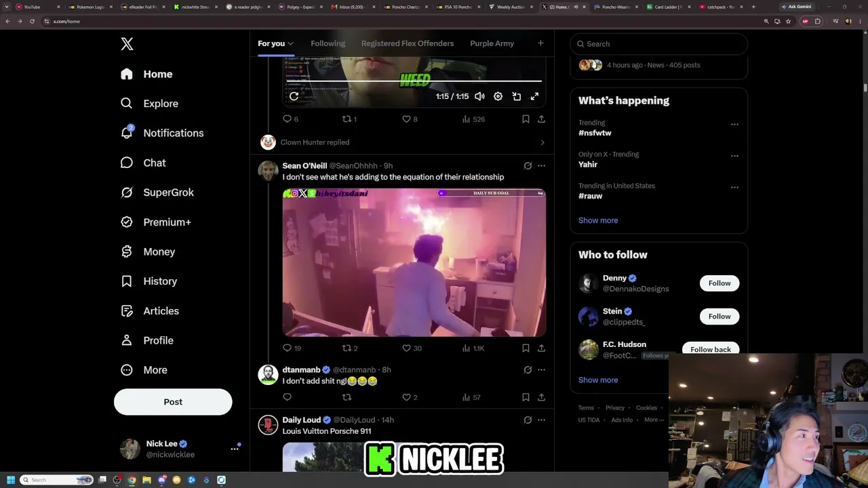This screenshot has width=868, height=488.
Task: Switch to the Inbox browser tab
Action: coord(353,7)
